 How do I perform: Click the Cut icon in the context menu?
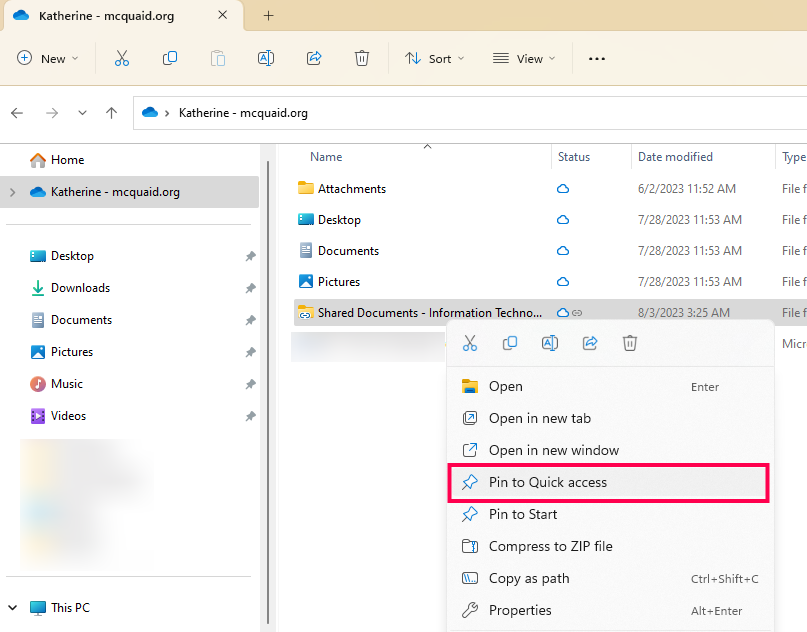pos(470,343)
